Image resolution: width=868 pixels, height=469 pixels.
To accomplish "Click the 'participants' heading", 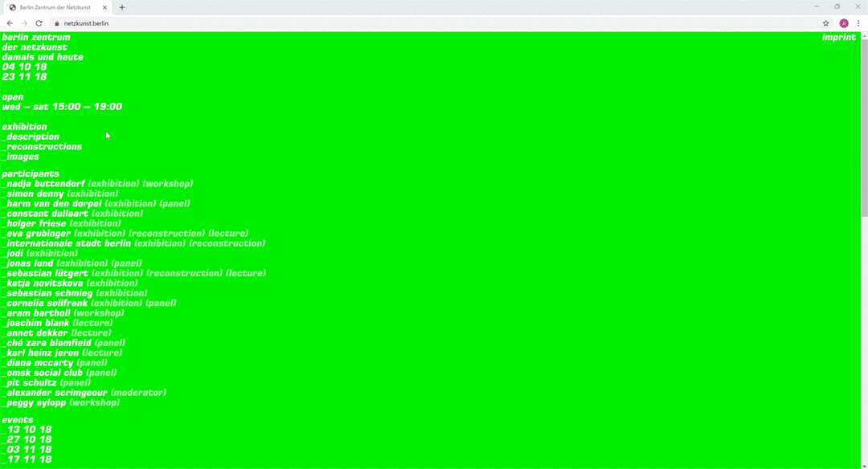I will point(31,173).
